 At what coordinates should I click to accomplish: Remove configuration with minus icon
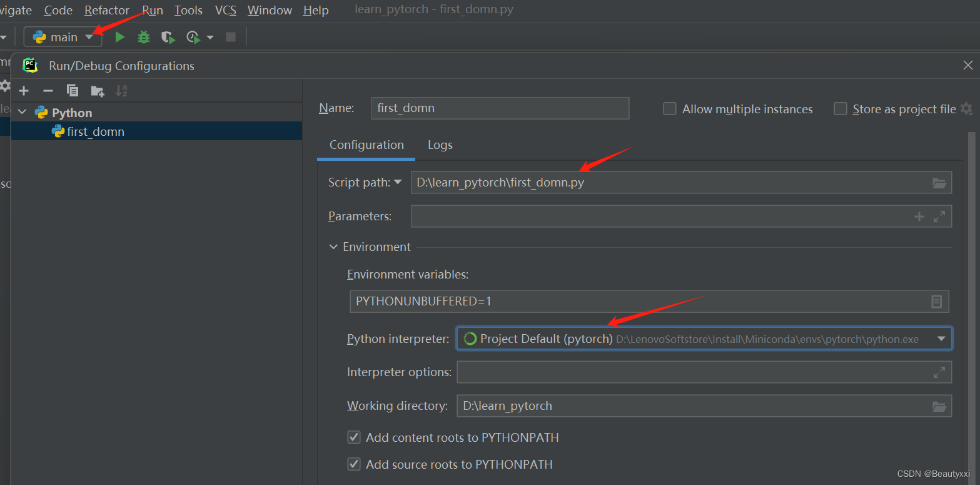(48, 91)
